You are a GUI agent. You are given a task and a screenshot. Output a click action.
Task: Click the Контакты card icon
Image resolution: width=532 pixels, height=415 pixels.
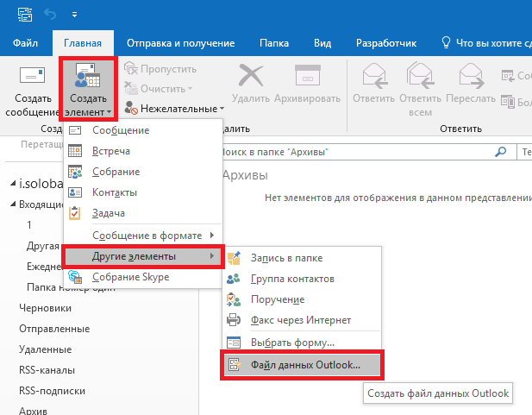click(75, 192)
